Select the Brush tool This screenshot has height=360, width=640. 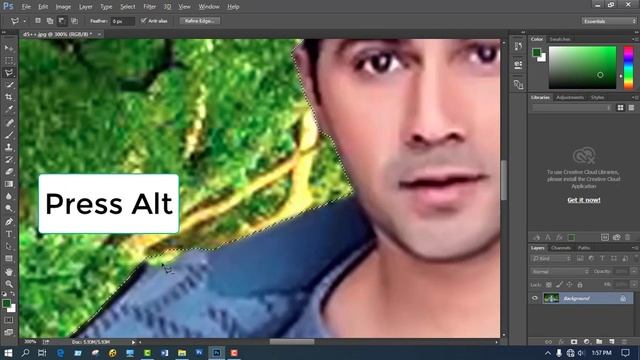tap(9, 135)
